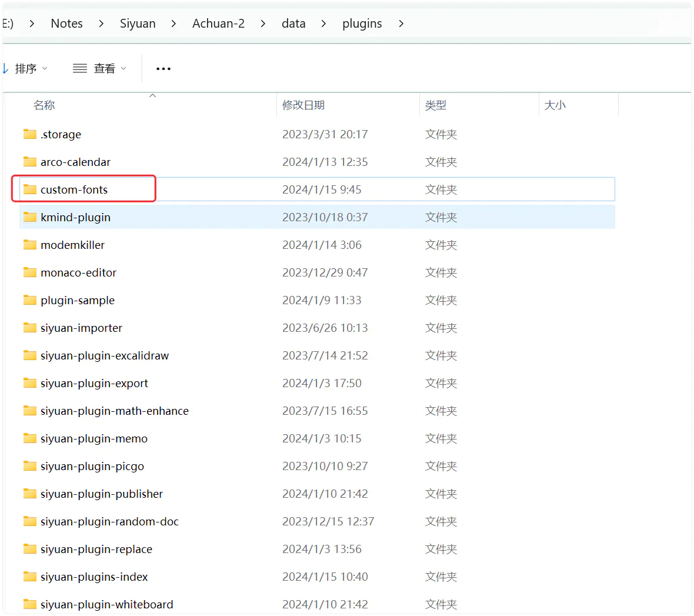Click the siyuan-plugin-picgo folder icon

point(30,466)
